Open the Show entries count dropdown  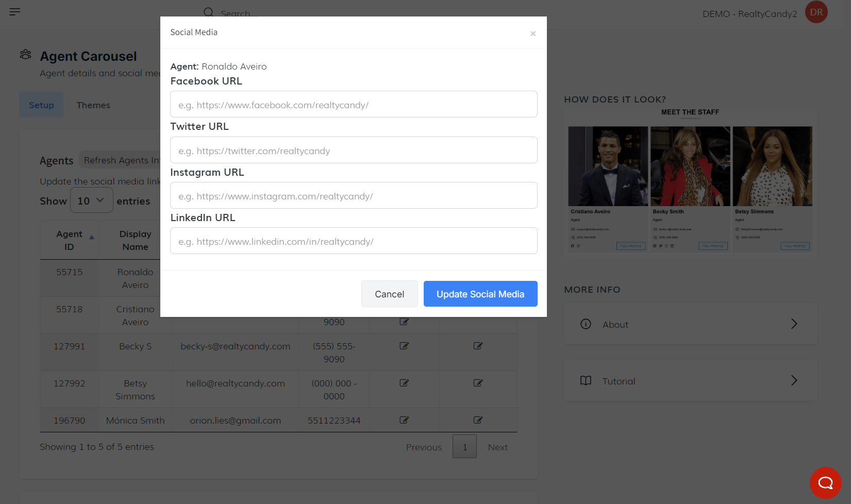91,200
